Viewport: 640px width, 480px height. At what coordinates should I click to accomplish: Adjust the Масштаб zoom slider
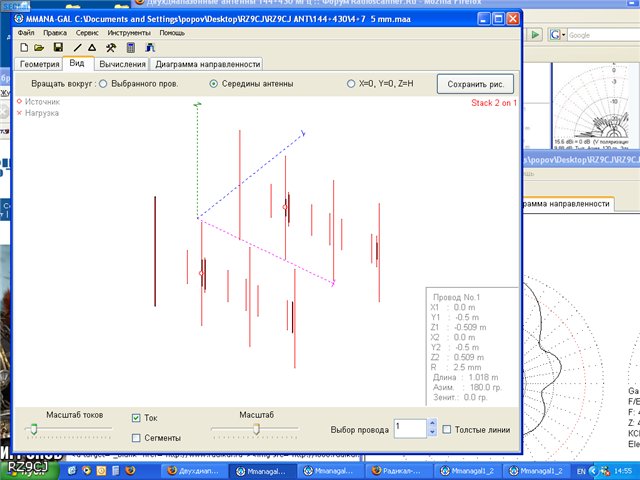tap(256, 429)
